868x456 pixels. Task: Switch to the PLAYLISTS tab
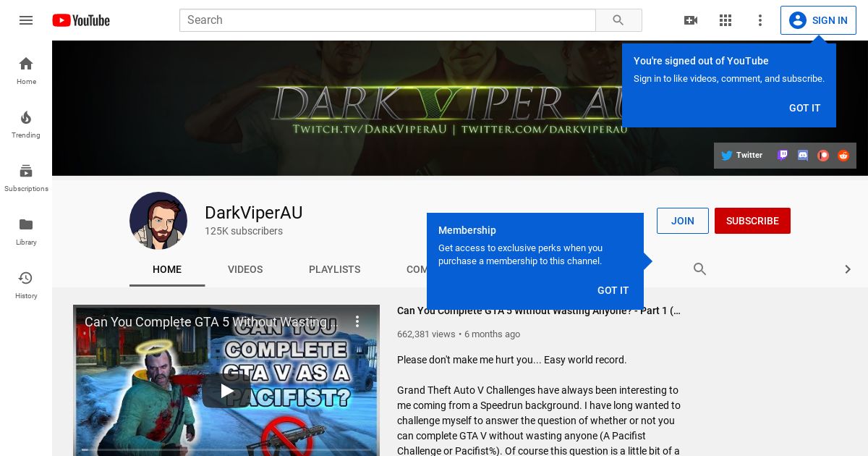334,269
